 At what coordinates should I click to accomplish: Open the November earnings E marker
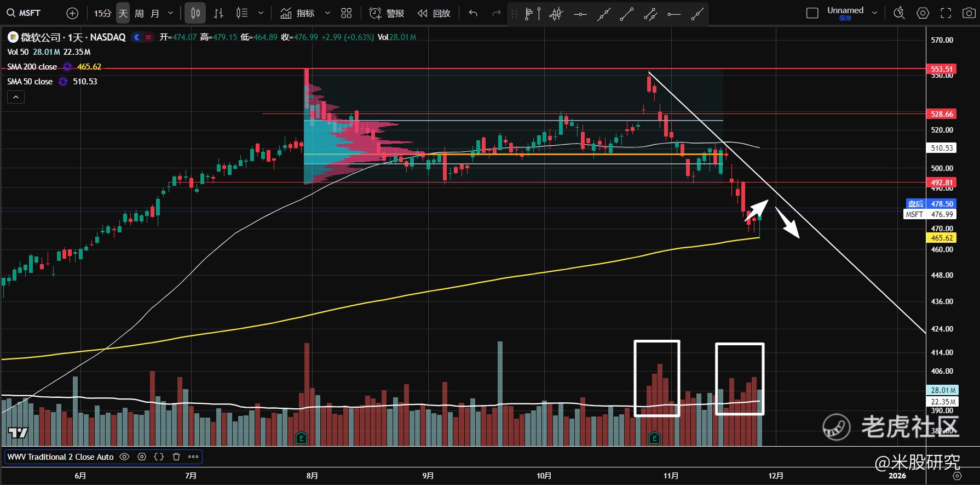pyautogui.click(x=654, y=438)
